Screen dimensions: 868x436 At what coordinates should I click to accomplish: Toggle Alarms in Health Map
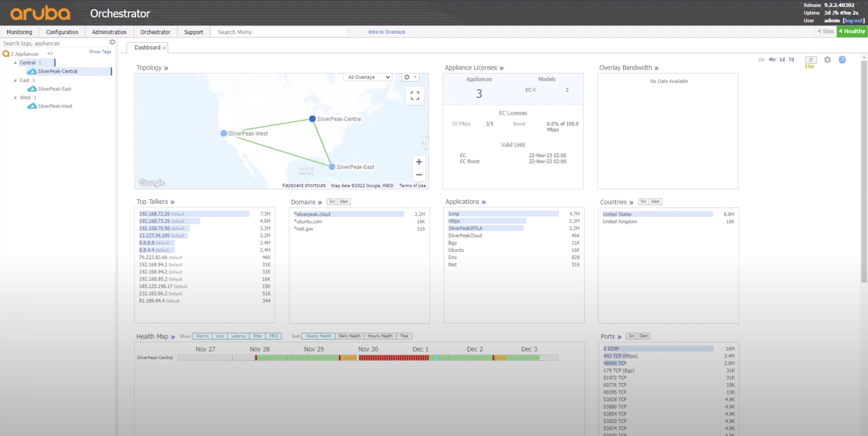(202, 336)
